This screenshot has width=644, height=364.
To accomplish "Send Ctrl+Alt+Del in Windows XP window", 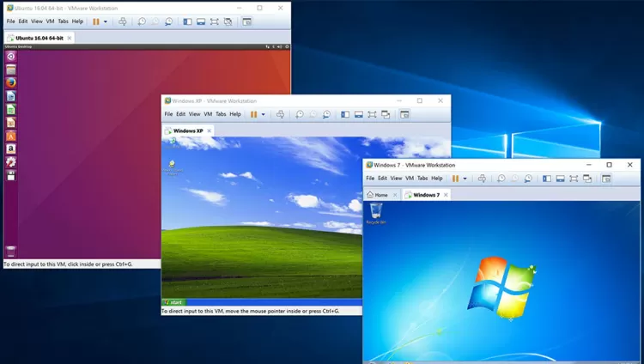I will coord(280,115).
